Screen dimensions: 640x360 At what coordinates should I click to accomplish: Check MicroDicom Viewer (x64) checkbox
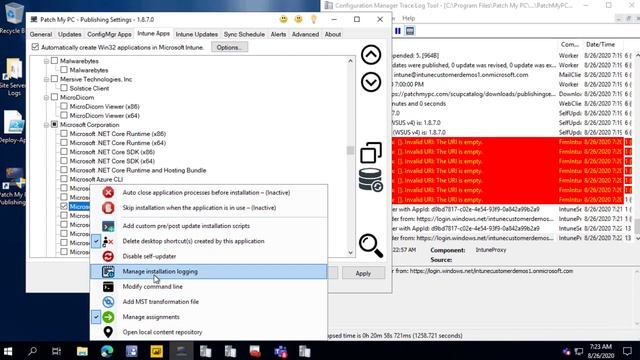pyautogui.click(x=64, y=116)
